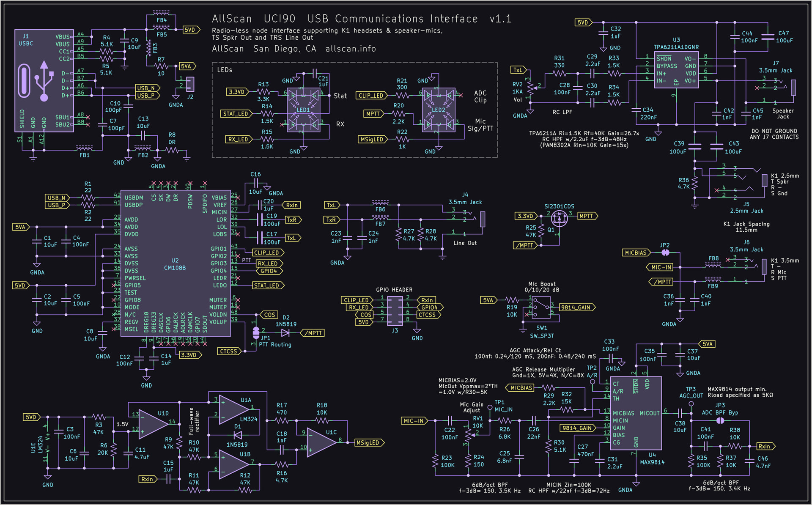Click the D2 1N5819 diode symbol
The image size is (812, 505).
(285, 333)
